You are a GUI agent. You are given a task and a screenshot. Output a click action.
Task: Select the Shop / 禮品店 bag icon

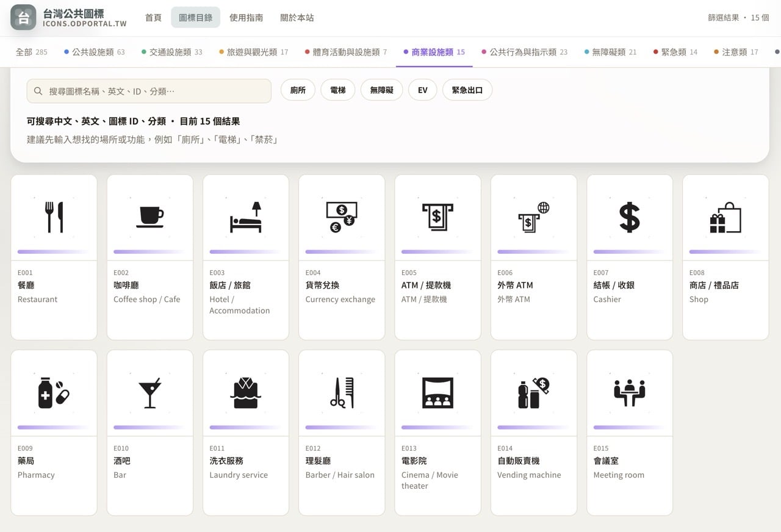[x=725, y=217]
